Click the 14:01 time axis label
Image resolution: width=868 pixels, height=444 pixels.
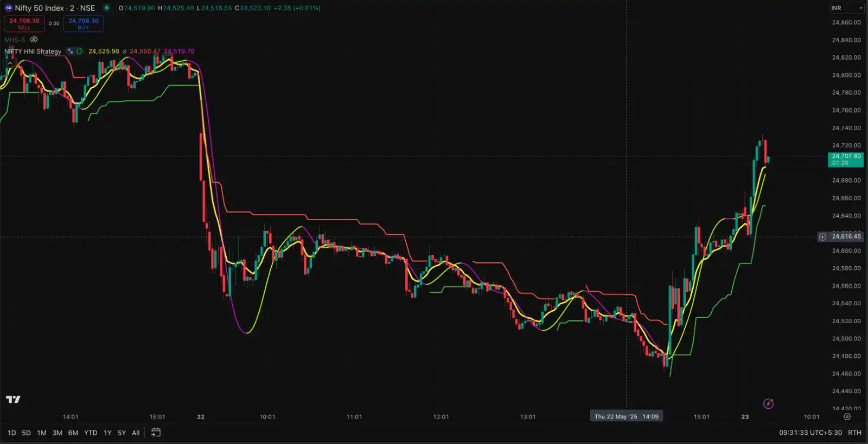[x=71, y=417]
